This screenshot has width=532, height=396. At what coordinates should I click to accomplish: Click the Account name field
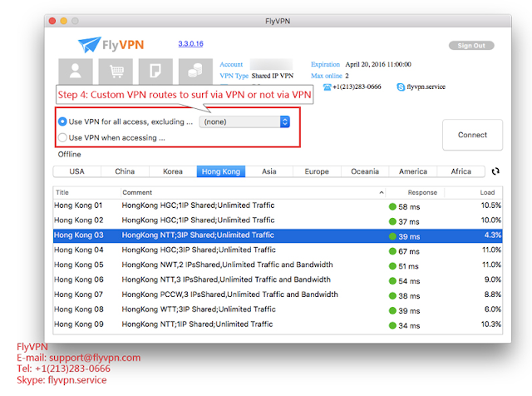click(x=271, y=64)
